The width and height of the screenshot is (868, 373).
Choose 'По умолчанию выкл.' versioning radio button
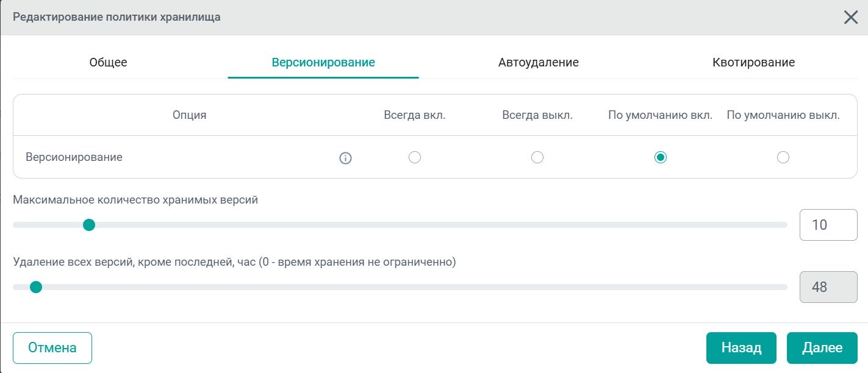(783, 158)
